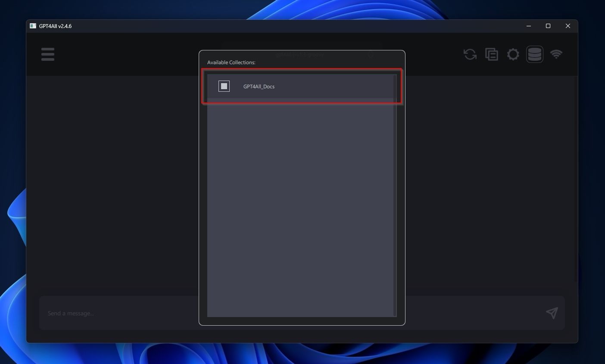Maximize the GPT4All window
Screen dimensions: 605x364
click(x=548, y=26)
